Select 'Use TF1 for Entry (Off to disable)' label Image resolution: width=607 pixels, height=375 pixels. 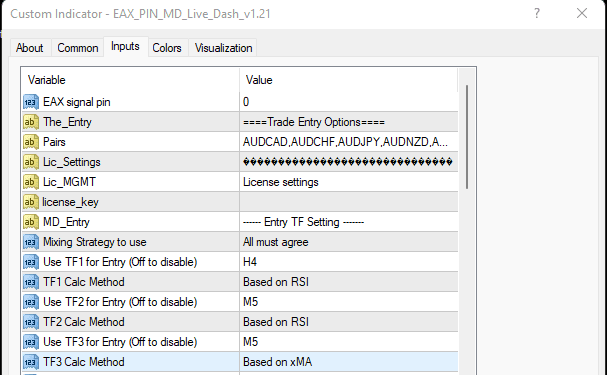(120, 262)
